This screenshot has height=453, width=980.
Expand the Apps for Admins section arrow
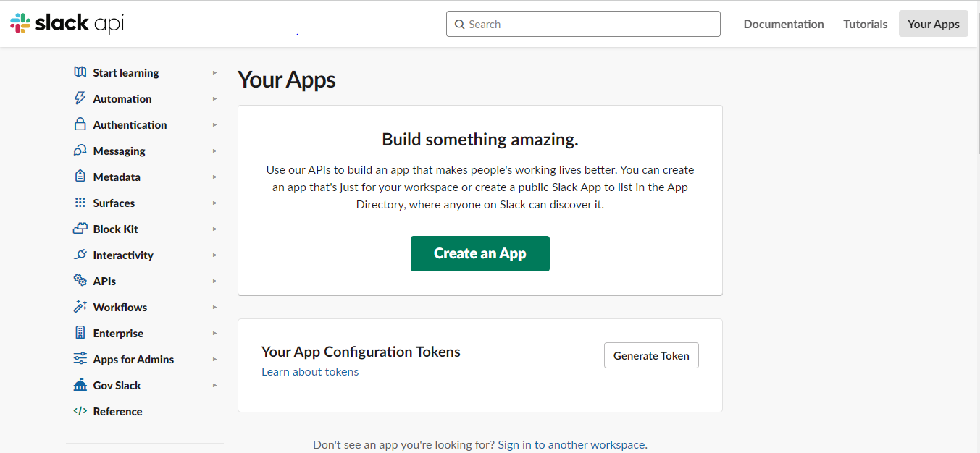(215, 359)
